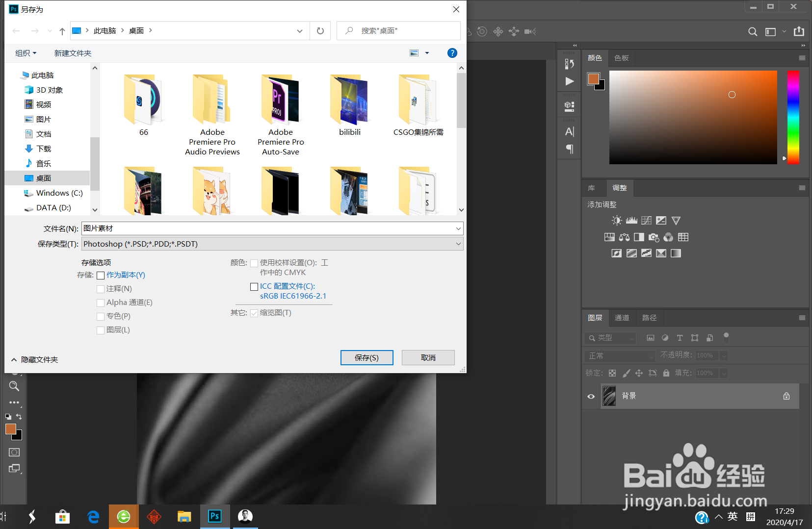The height and width of the screenshot is (529, 812).
Task: Click 新建文件夹 button
Action: coord(73,53)
